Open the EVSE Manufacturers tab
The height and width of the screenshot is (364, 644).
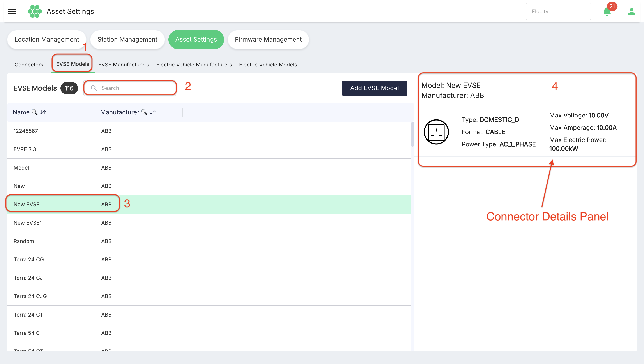[124, 65]
